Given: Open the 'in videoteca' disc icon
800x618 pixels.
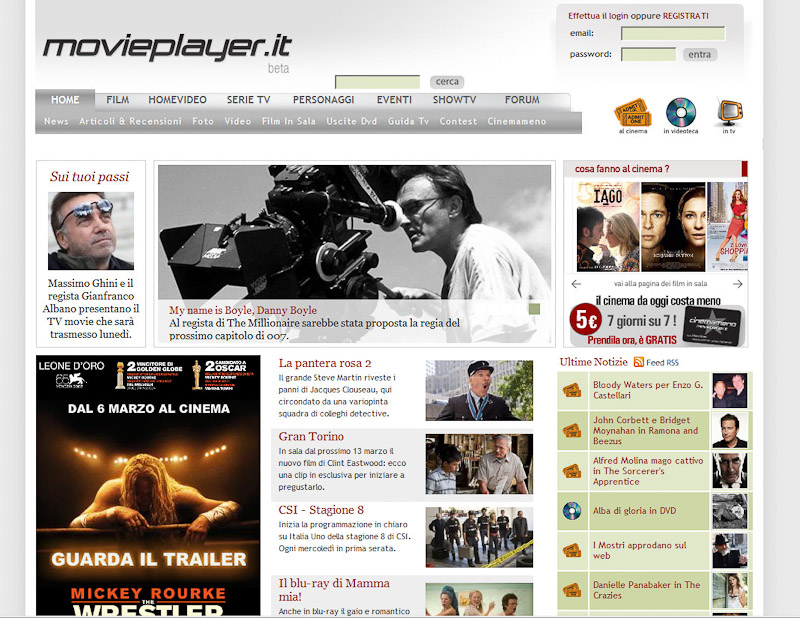Looking at the screenshot, I should (681, 112).
